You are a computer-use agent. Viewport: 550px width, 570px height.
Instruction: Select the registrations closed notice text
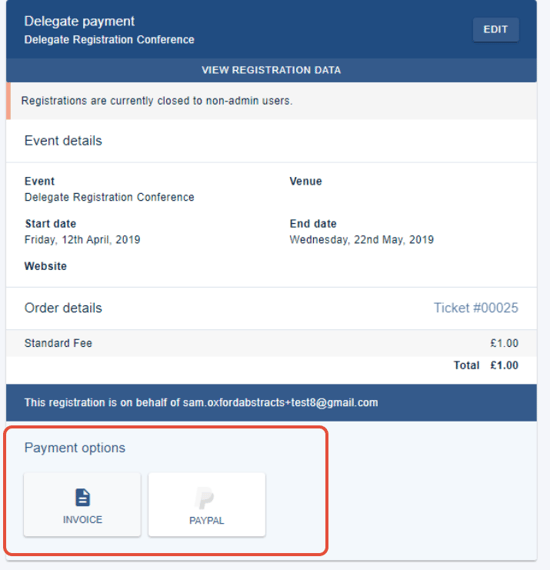pos(157,101)
